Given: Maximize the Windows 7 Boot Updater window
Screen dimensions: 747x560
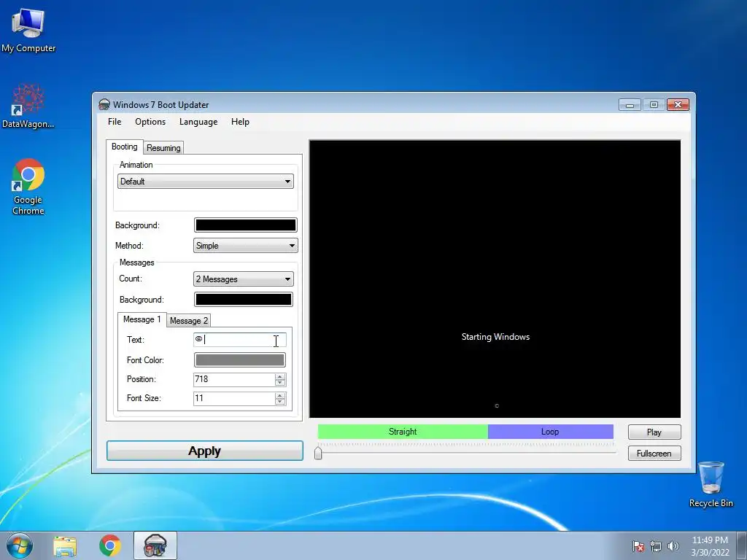Looking at the screenshot, I should [x=654, y=105].
